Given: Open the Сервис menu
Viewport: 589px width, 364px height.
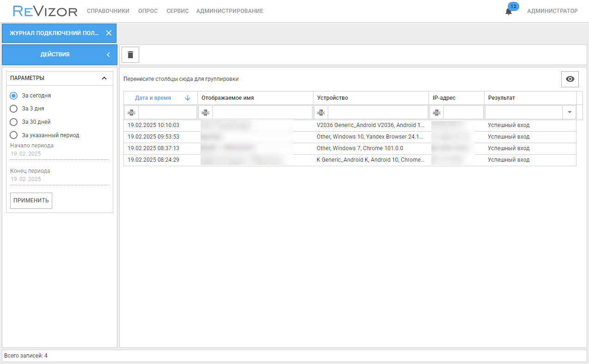Looking at the screenshot, I should (x=178, y=11).
